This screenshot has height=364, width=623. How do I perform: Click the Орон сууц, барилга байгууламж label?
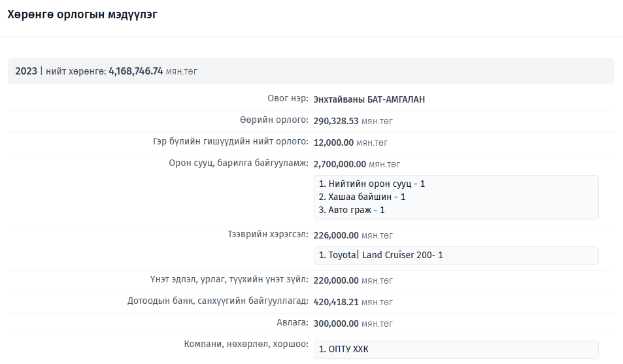tap(239, 163)
